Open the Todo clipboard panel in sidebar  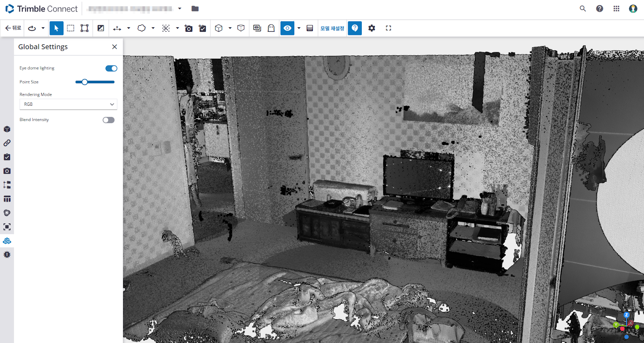click(x=7, y=157)
